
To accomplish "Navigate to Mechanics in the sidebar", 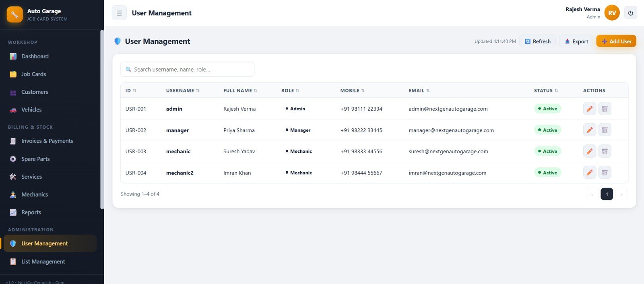I will tap(50, 194).
